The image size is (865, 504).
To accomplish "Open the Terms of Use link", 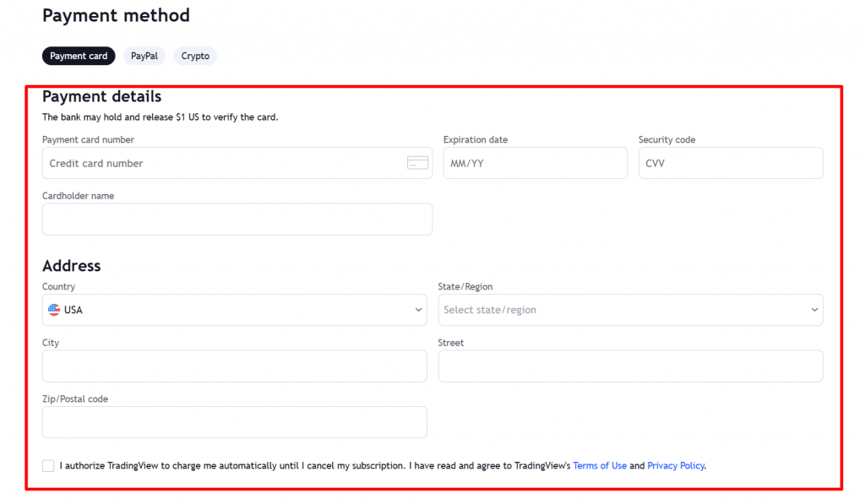I will (x=600, y=465).
